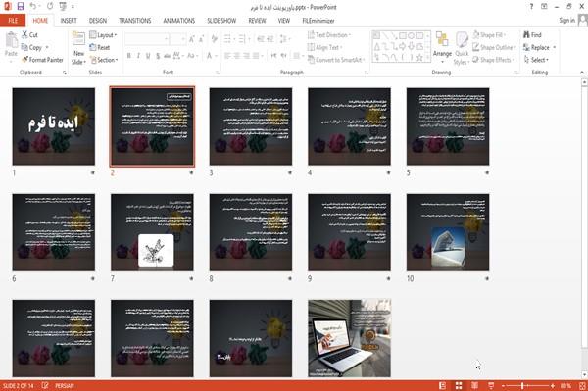Image resolution: width=588 pixels, height=391 pixels.
Task: Open the Quick Styles gallery icon
Action: click(462, 39)
